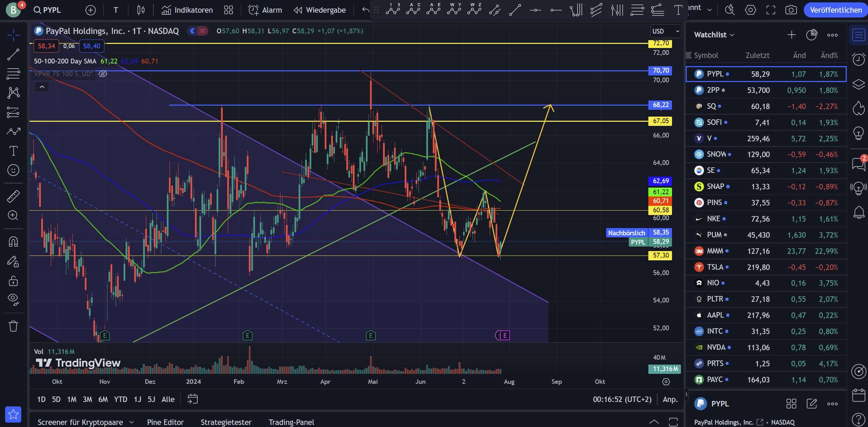Open the timezone 00:16:52 (UTC+2) menu
Screen dimensions: 868x427
click(622, 399)
